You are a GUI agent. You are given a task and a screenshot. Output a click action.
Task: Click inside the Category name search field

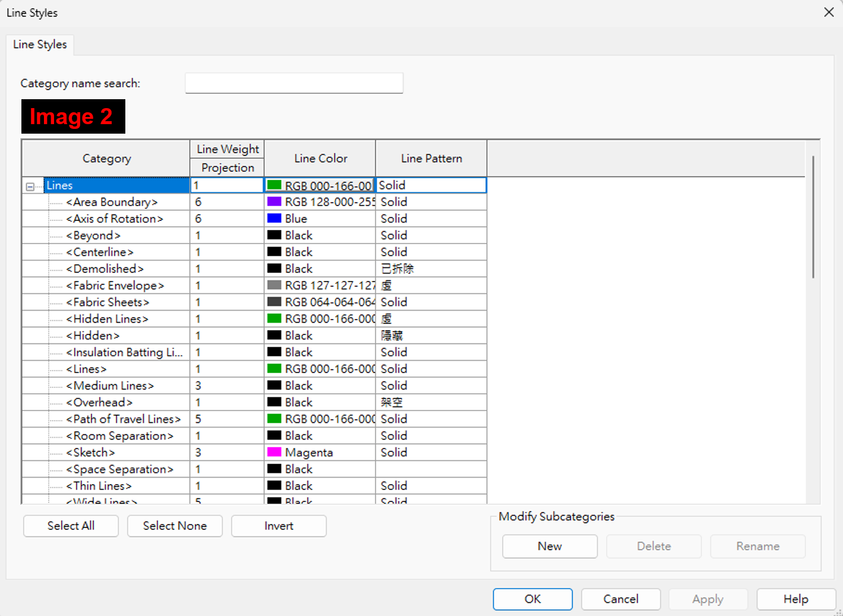click(x=293, y=83)
